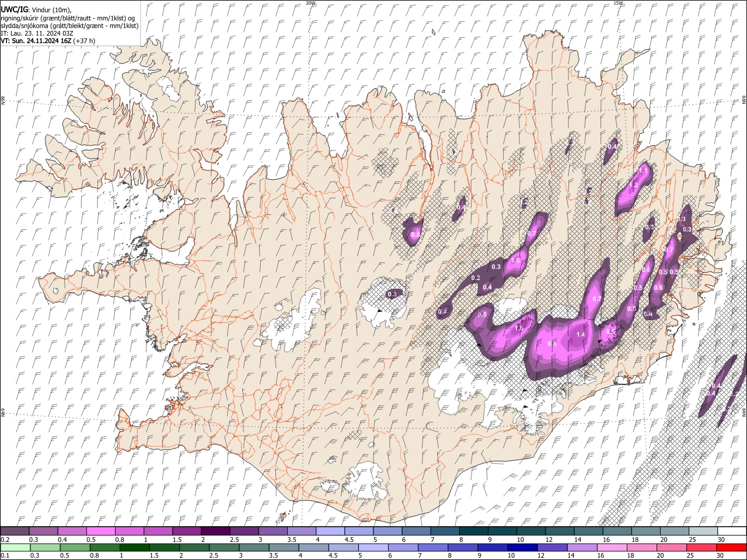Select the line 'IT: Lau. 23. 11. 2024 03Z'
747x560 pixels.
(x=37, y=33)
